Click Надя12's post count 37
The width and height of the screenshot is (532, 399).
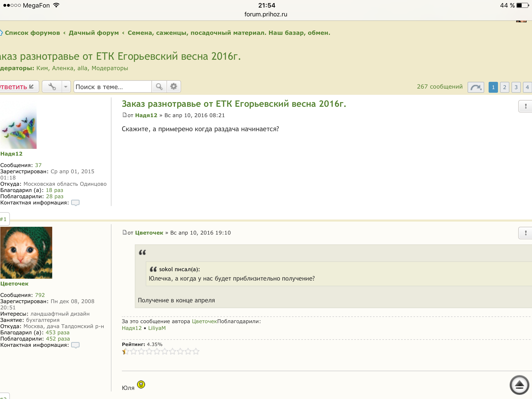pyautogui.click(x=38, y=165)
